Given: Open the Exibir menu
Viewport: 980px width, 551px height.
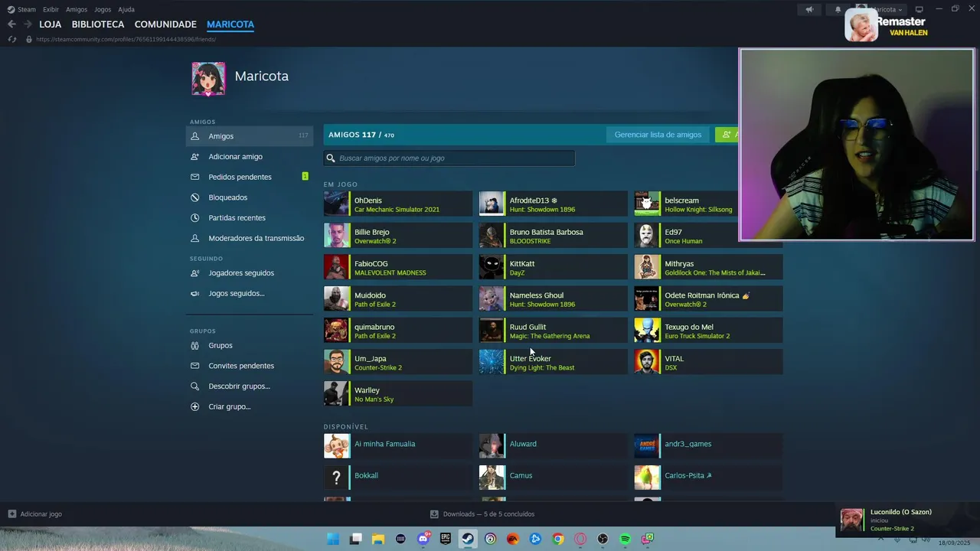Looking at the screenshot, I should [x=51, y=9].
